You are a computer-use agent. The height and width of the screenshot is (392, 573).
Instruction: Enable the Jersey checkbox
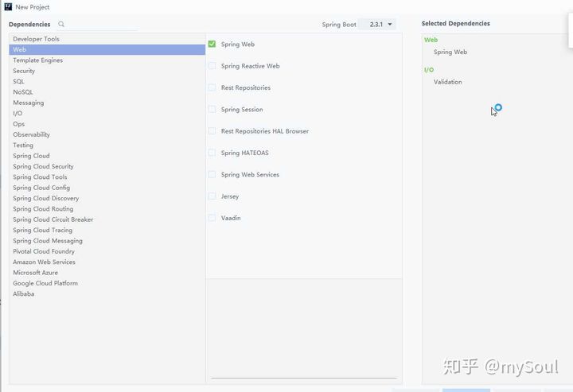tap(212, 196)
